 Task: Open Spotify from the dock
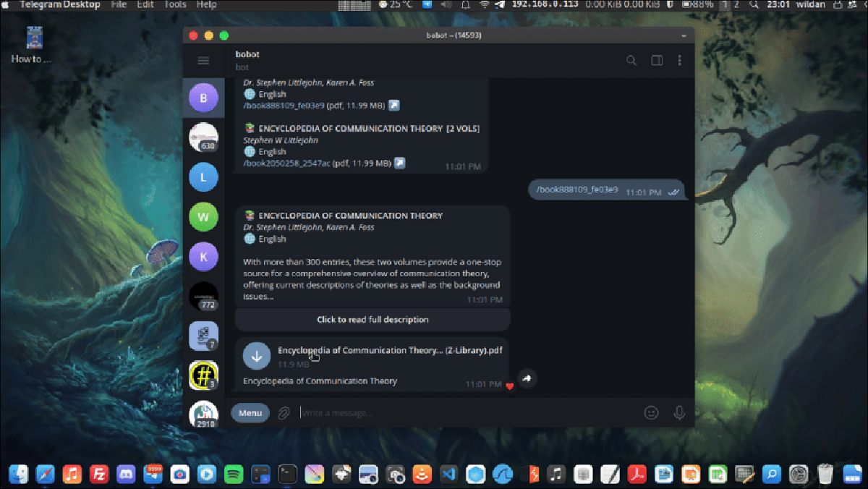click(x=234, y=474)
